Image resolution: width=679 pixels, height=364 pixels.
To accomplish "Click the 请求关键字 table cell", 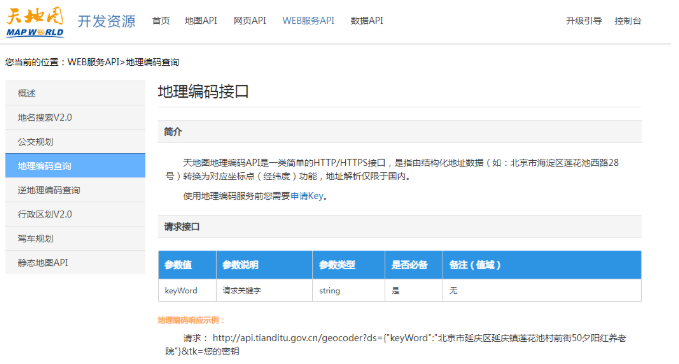I will tap(264, 290).
